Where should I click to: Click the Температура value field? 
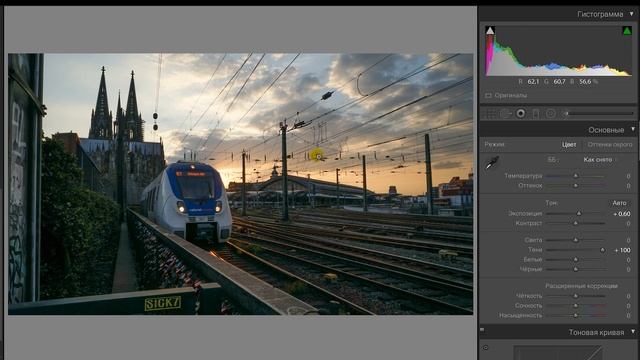click(628, 176)
